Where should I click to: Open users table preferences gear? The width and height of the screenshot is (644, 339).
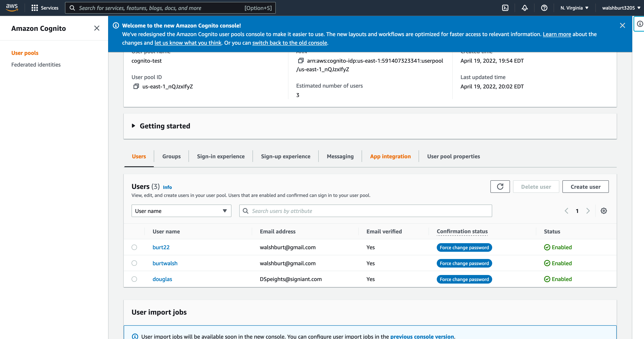pyautogui.click(x=604, y=211)
